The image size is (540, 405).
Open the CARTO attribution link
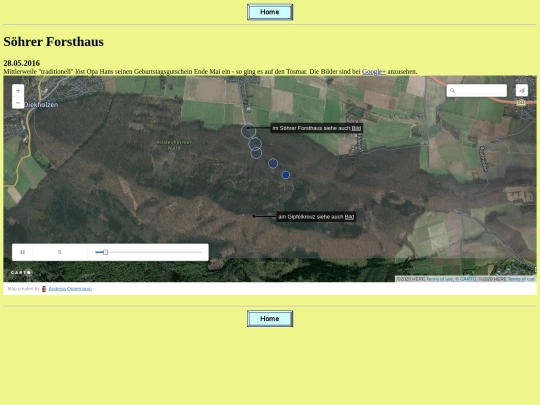click(x=468, y=279)
